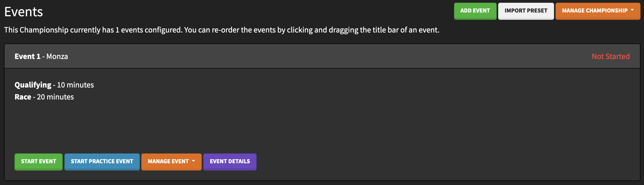Image resolution: width=644 pixels, height=185 pixels.
Task: Click the Event 1 title bar
Action: [301, 56]
